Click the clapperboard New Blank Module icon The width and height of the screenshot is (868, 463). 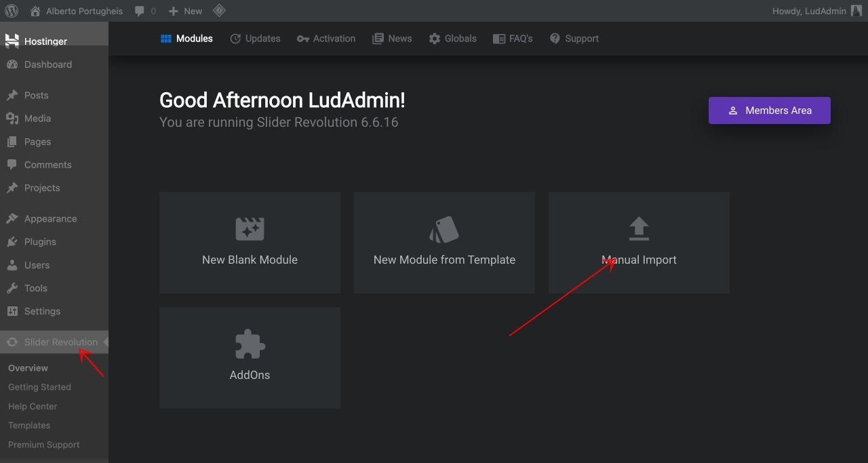coord(250,229)
